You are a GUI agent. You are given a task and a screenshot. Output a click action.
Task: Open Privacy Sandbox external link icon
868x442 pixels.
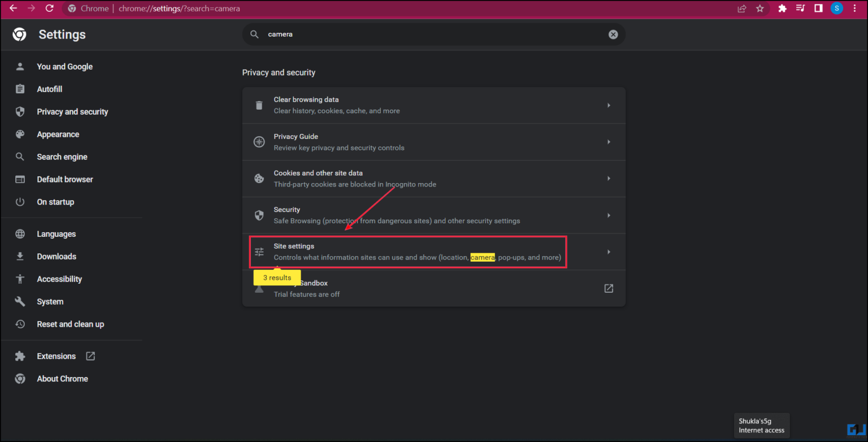(x=609, y=288)
